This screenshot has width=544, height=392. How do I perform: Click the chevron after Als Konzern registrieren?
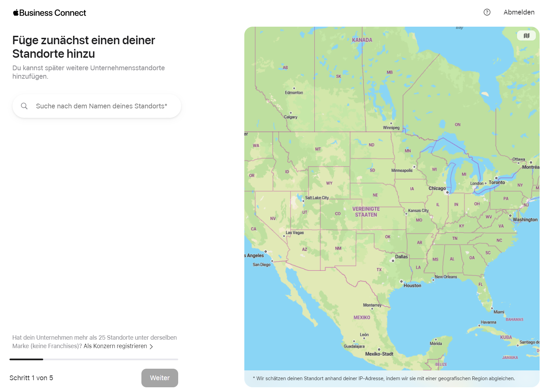click(151, 346)
